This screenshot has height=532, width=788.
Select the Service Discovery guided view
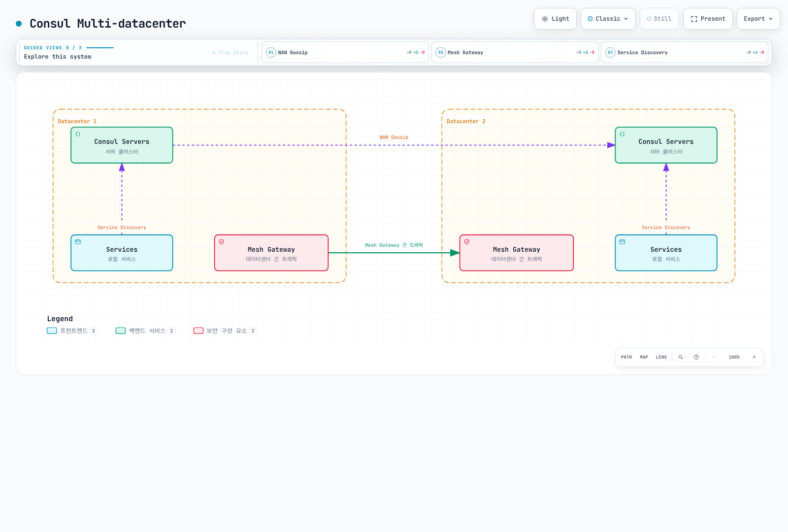(x=685, y=52)
